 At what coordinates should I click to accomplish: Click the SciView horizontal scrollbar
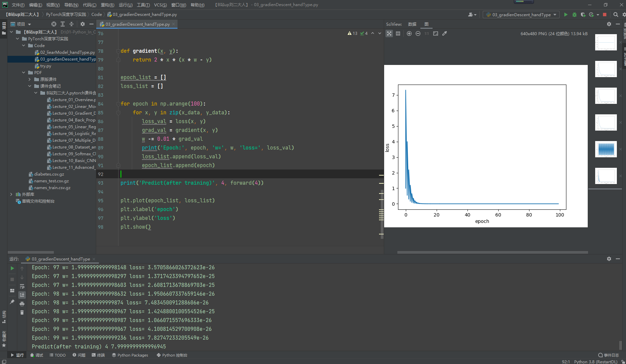(x=493, y=252)
